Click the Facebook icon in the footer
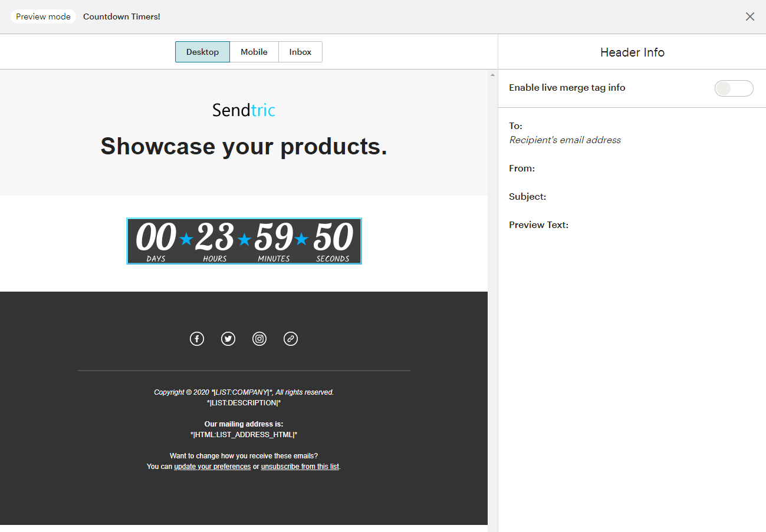Screen dimensions: 766x532 pos(197,339)
